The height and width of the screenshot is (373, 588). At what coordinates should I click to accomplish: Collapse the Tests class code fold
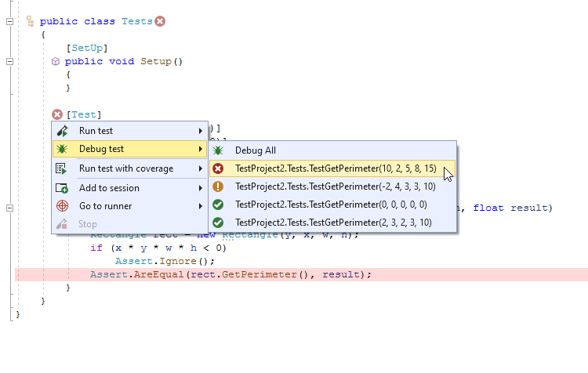point(9,21)
